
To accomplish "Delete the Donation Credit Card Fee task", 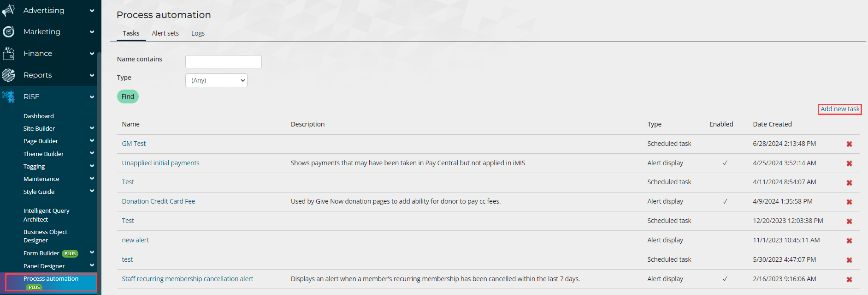I will tap(849, 202).
